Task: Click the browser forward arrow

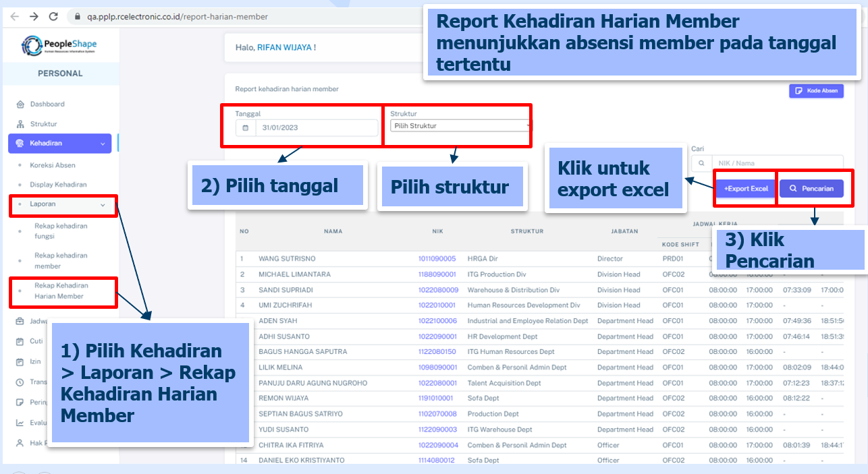Action: tap(34, 16)
